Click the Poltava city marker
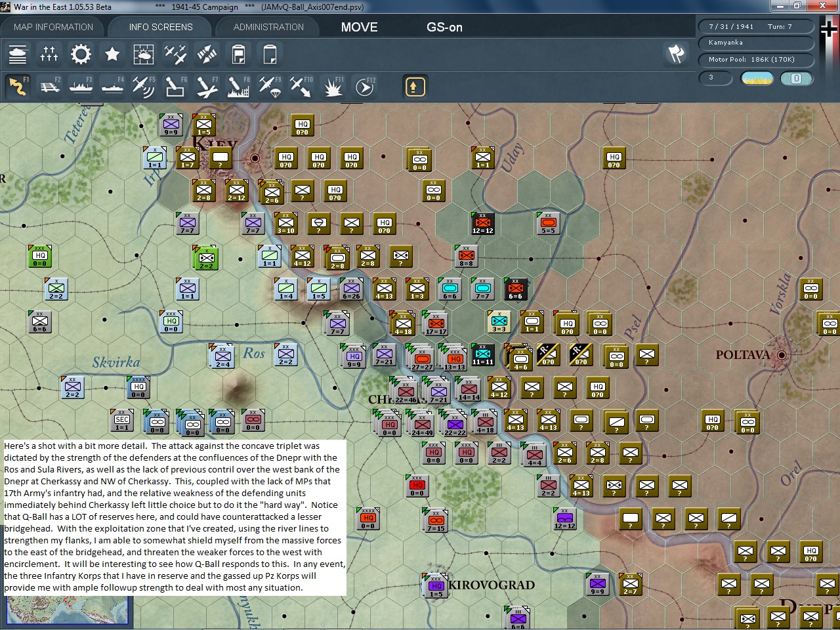This screenshot has height=630, width=840. (x=782, y=355)
